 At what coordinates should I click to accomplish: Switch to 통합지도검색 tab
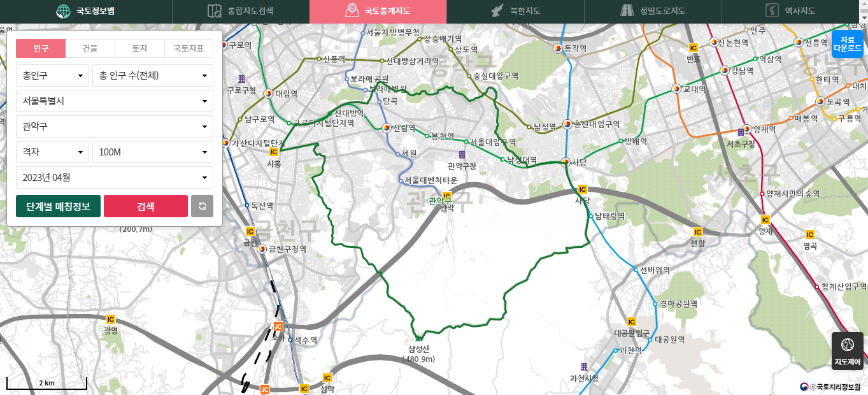[241, 11]
